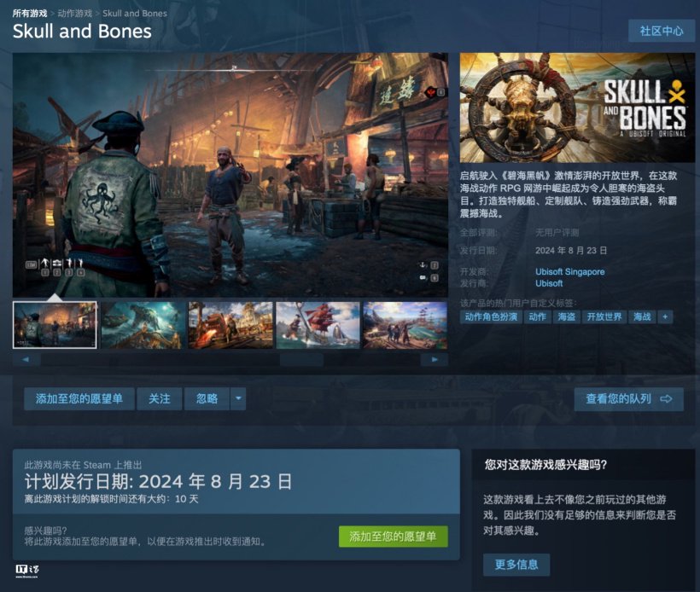Open developer Ubisoft Singapore link

pos(569,271)
